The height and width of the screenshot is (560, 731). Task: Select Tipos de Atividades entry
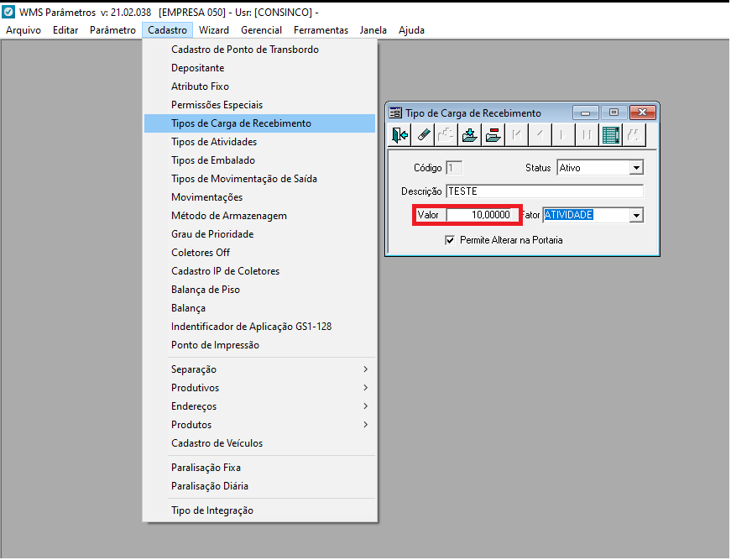point(259,142)
